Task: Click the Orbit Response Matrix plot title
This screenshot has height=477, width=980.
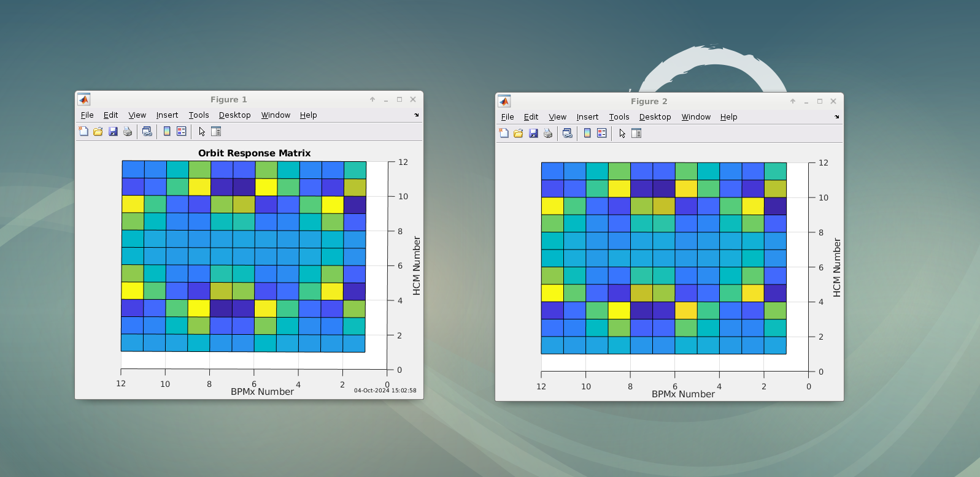Action: 254,153
